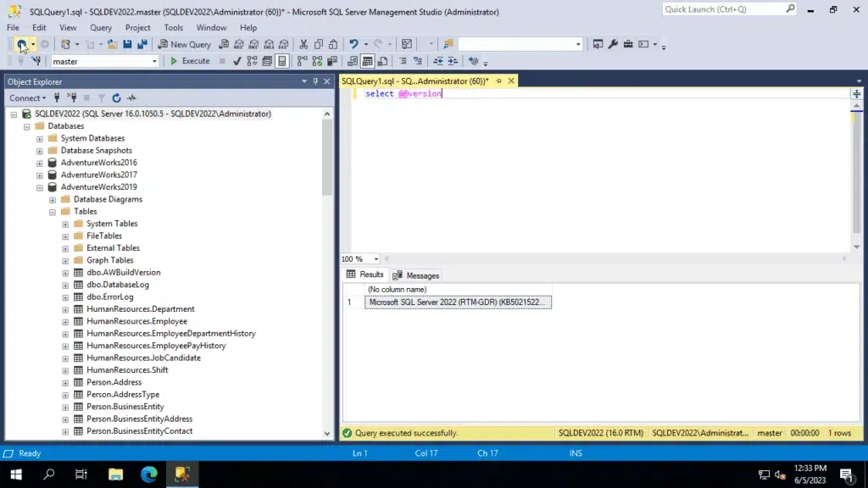Click the Object Explorer vertical scrollbar
The width and height of the screenshot is (868, 488).
[x=327, y=274]
